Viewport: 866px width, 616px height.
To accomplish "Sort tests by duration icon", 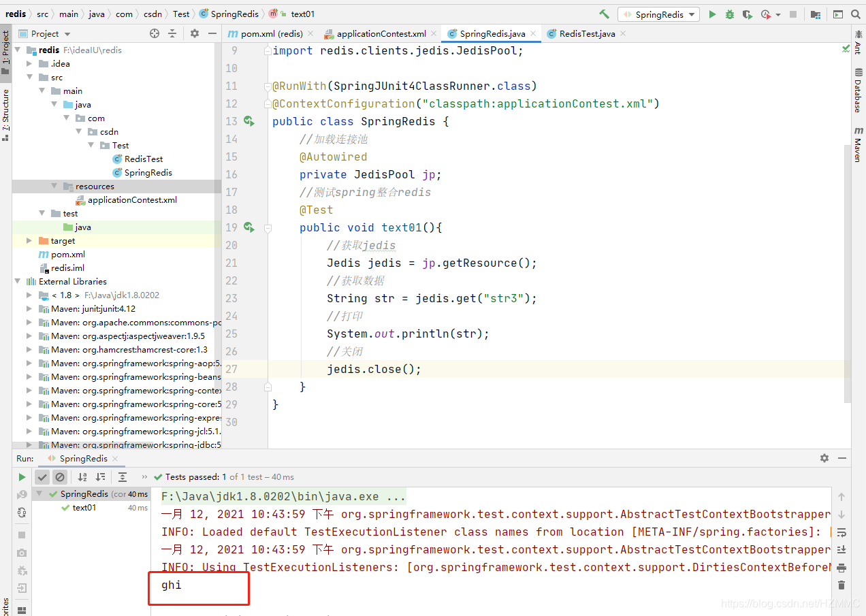I will [100, 477].
